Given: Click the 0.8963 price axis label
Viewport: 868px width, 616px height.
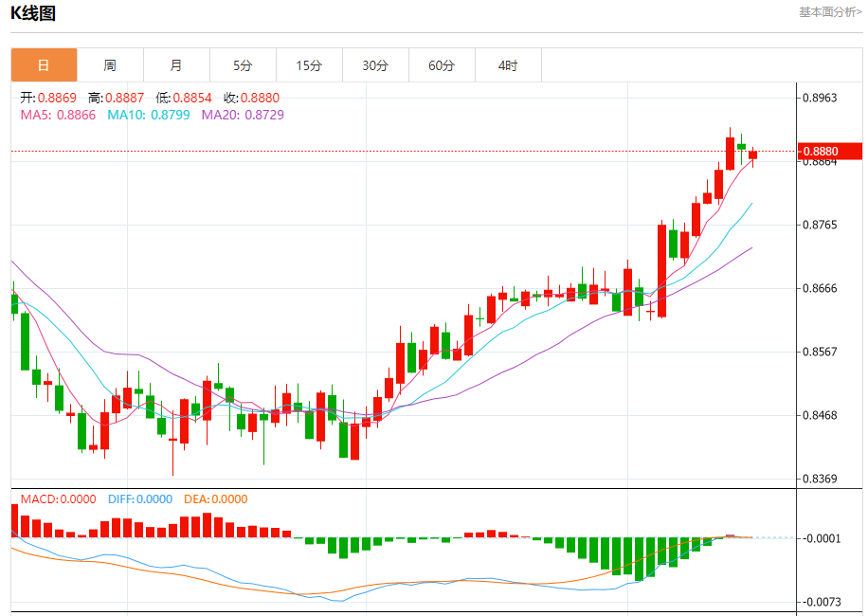Looking at the screenshot, I should tap(820, 98).
